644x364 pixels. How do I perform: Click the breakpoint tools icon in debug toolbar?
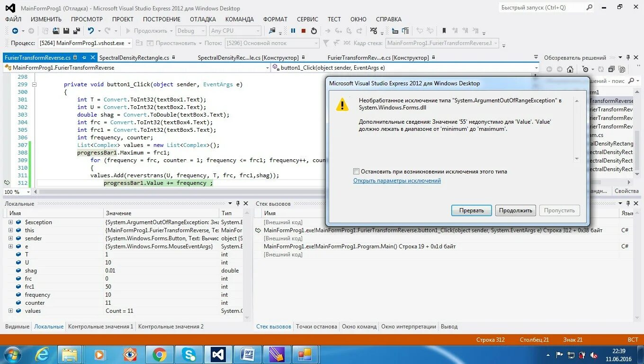coord(374,31)
